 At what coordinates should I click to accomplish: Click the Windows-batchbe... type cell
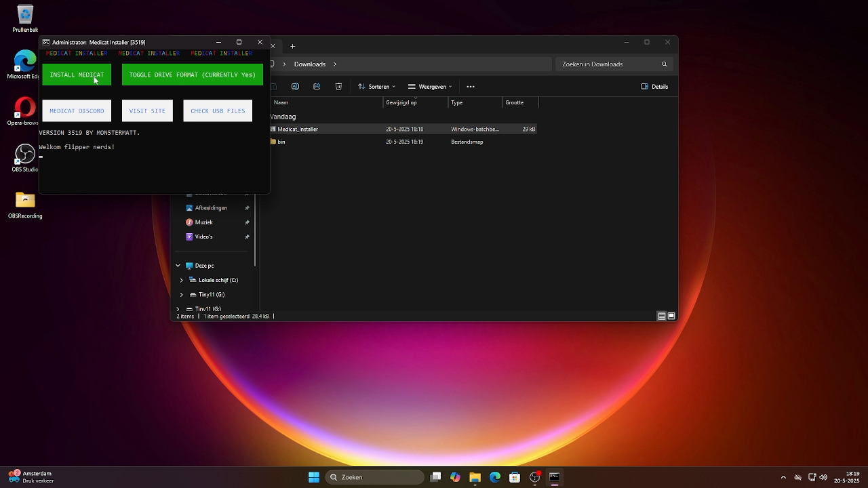tap(475, 129)
